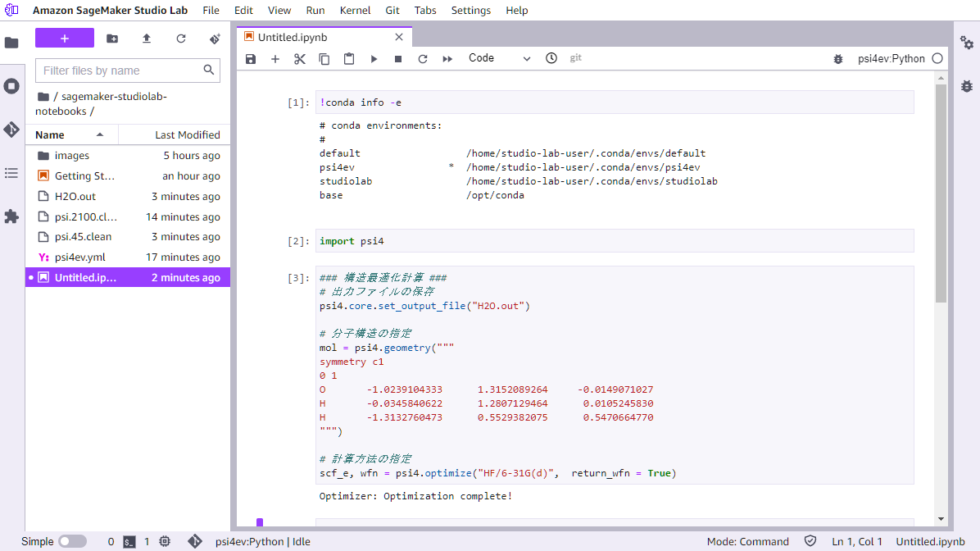Sort files by Name column
This screenshot has width=980, height=551.
[x=72, y=135]
